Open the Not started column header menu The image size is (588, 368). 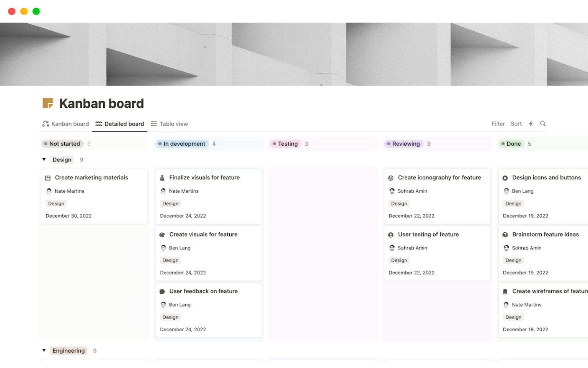(62, 144)
